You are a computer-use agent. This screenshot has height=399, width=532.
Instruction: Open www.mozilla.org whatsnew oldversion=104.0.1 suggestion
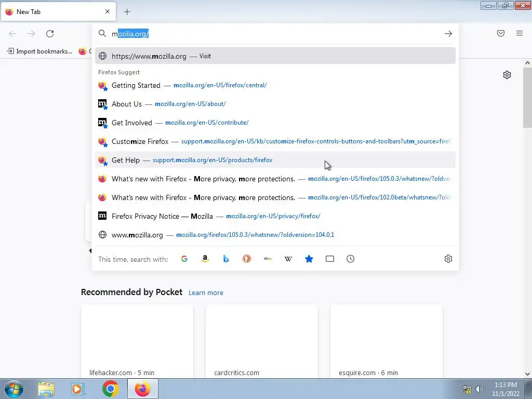click(275, 234)
